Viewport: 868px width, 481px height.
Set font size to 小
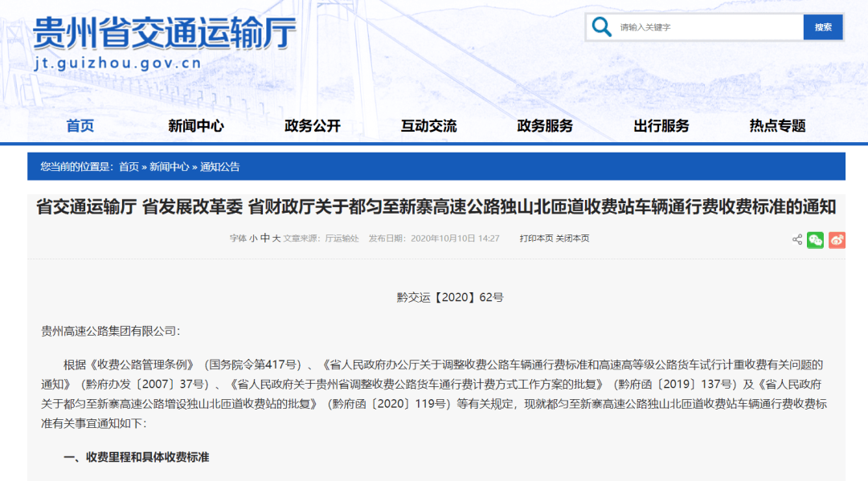(253, 238)
